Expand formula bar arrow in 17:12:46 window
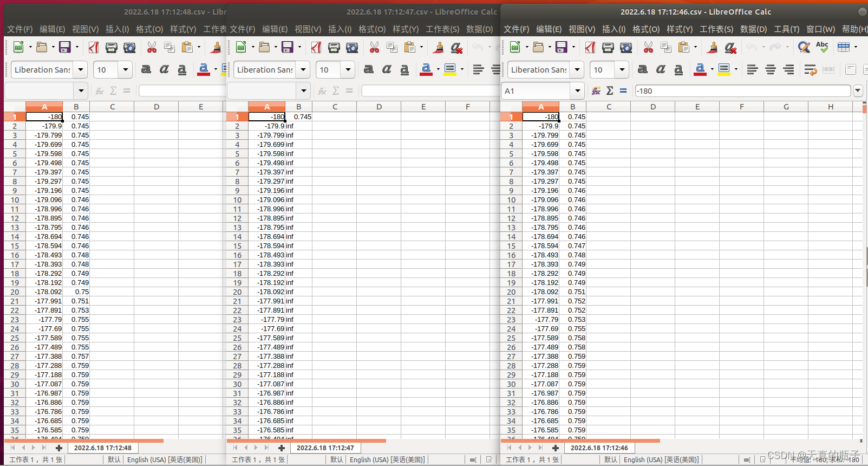The image size is (868, 466). [858, 91]
